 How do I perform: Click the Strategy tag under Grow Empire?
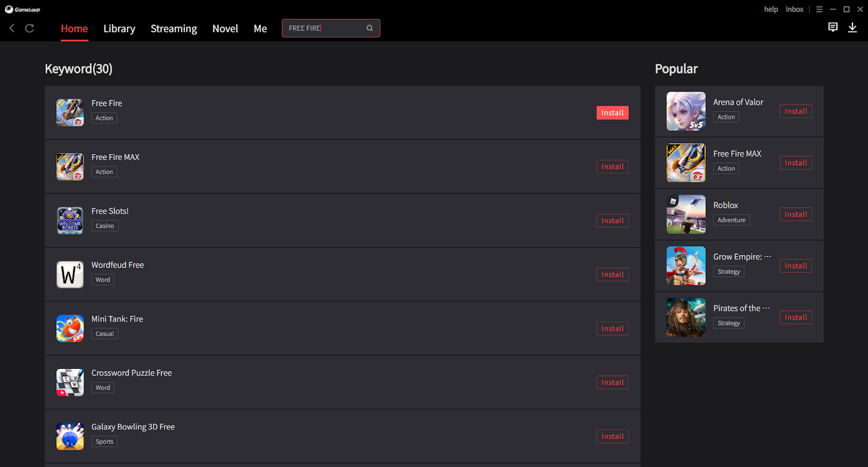pos(729,271)
